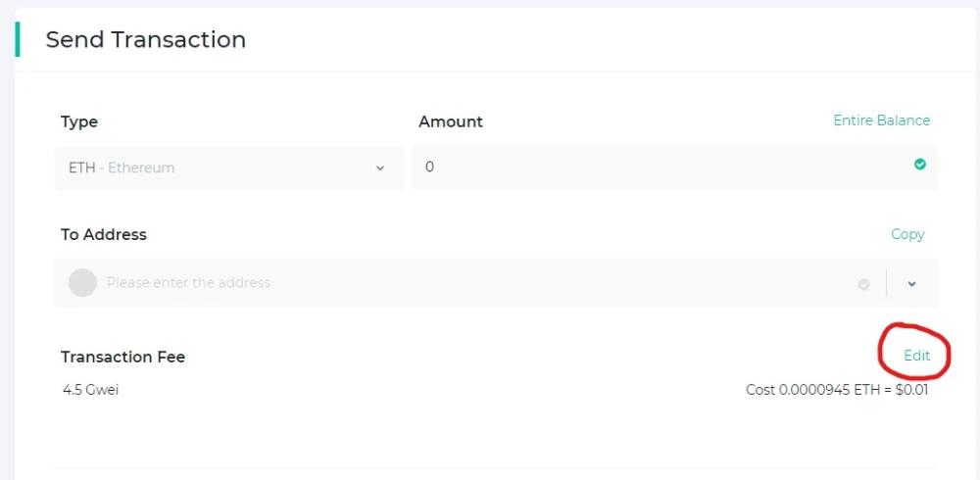The width and height of the screenshot is (980, 480).
Task: Copy the To Address
Action: [x=907, y=234]
